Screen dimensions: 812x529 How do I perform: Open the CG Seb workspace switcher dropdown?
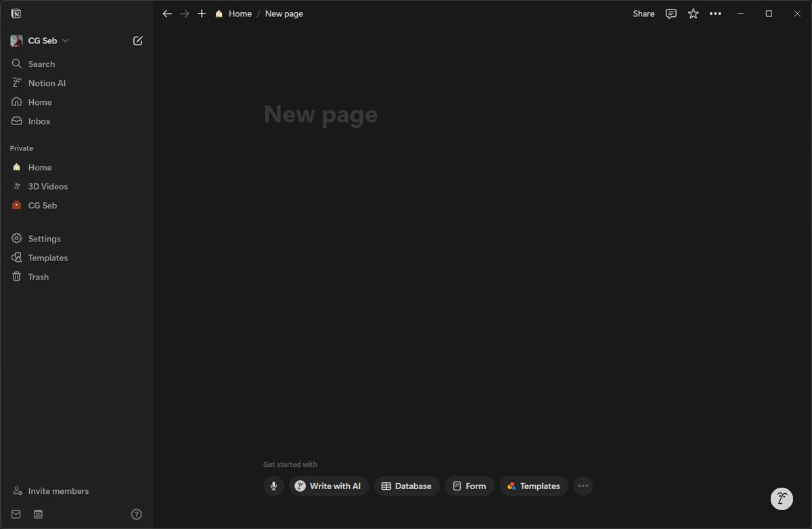(40, 41)
